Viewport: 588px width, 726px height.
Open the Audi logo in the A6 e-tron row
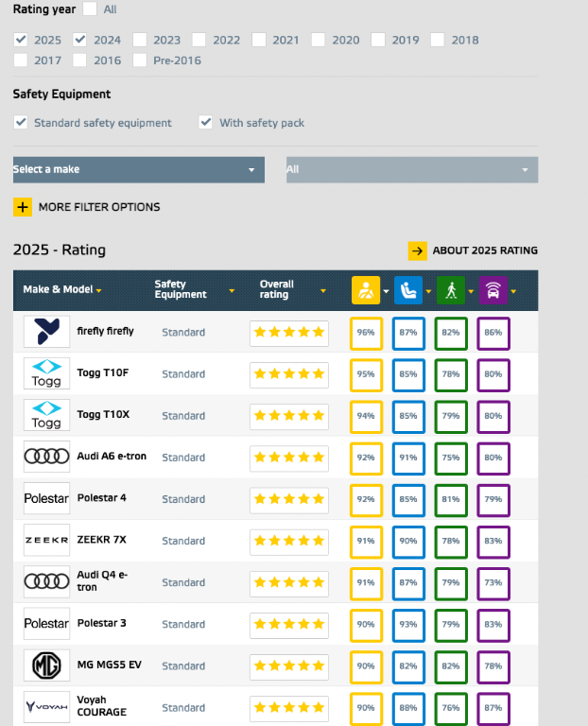[x=46, y=457]
